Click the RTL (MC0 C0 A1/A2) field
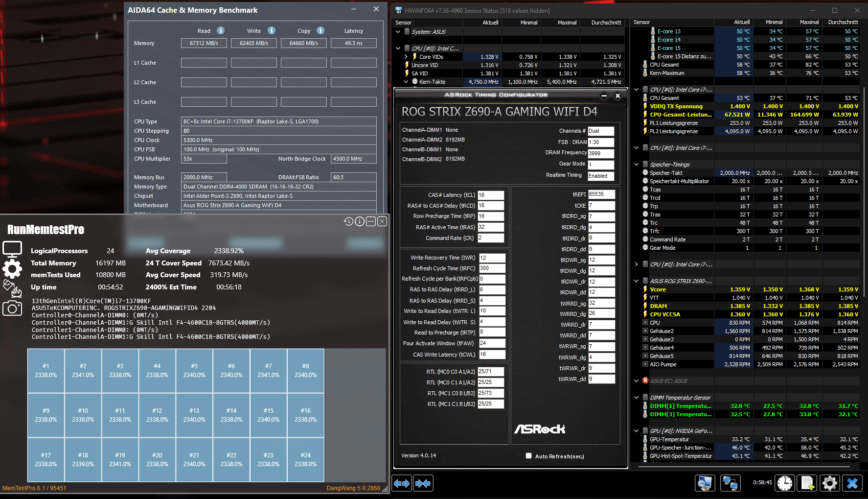 click(x=491, y=372)
